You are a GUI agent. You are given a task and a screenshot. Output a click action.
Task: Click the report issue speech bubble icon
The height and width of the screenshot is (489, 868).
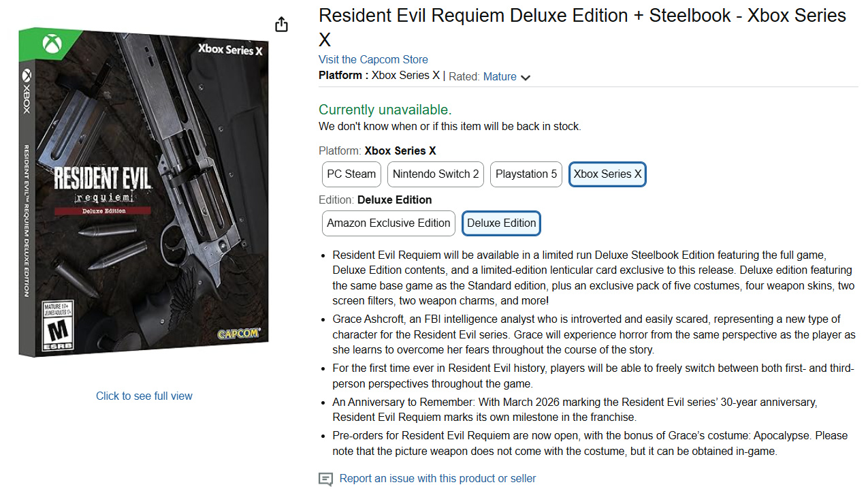pos(326,479)
